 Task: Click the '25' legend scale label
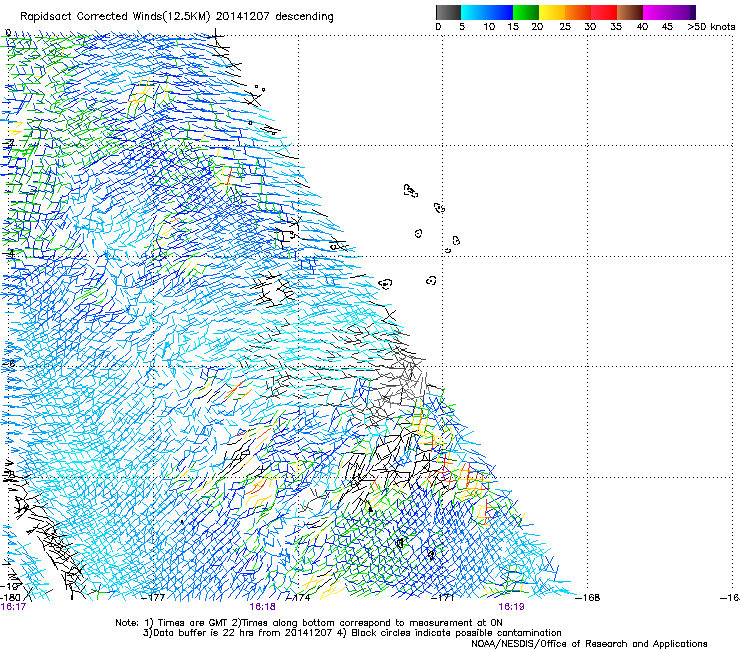click(565, 27)
